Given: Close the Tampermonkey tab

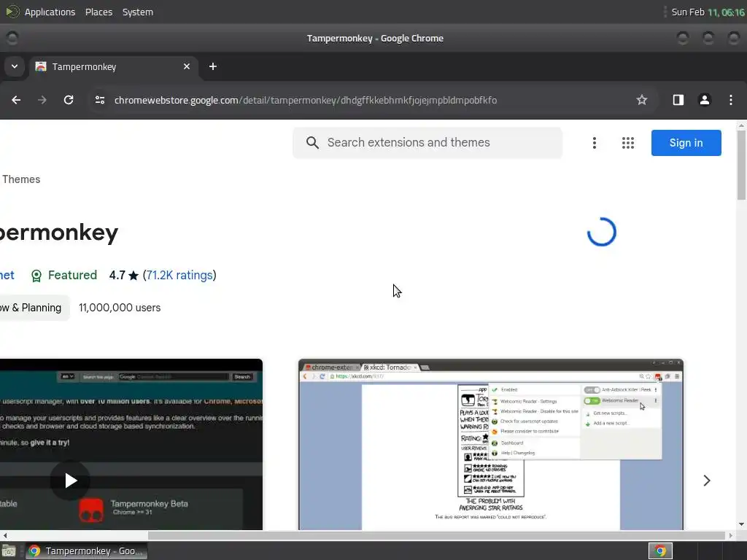Looking at the screenshot, I should click(x=187, y=66).
